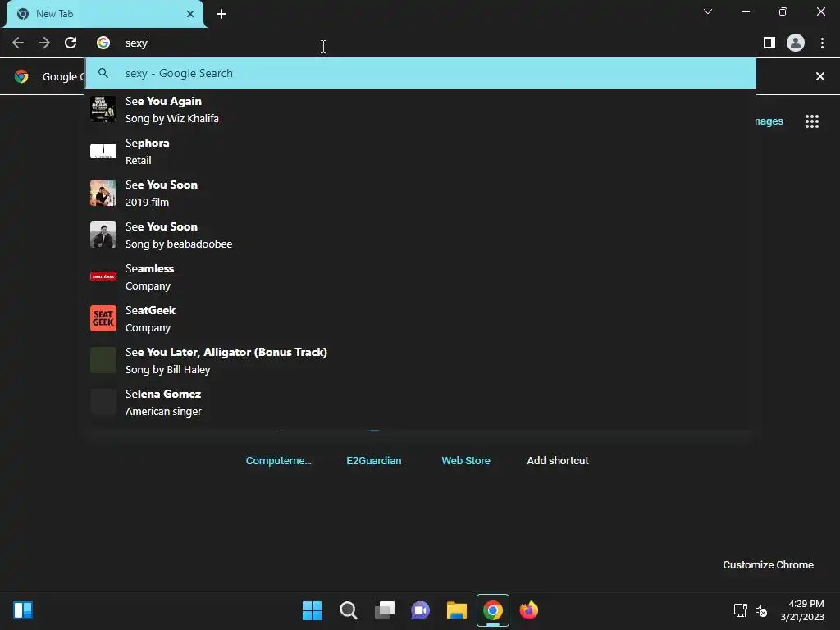
Task: Click the muted volume tray icon
Action: (x=760, y=610)
